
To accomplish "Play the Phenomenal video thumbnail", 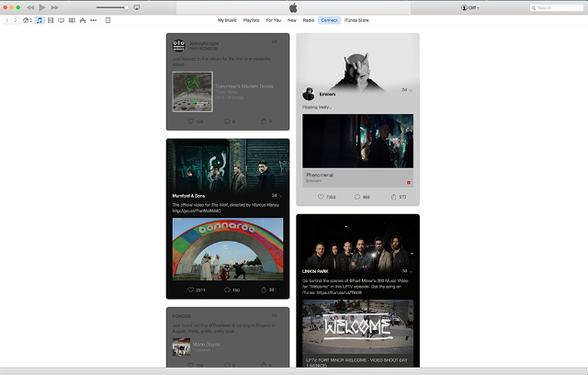I will 357,141.
